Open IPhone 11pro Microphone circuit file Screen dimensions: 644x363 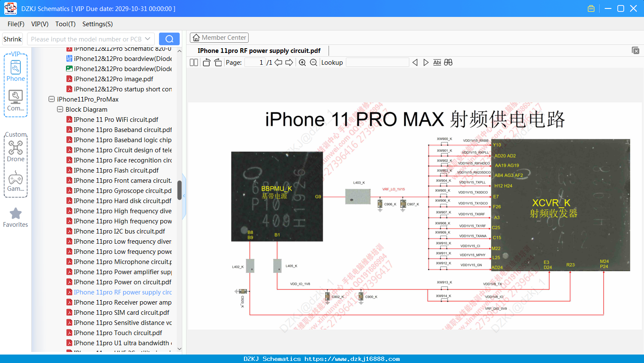tap(123, 262)
